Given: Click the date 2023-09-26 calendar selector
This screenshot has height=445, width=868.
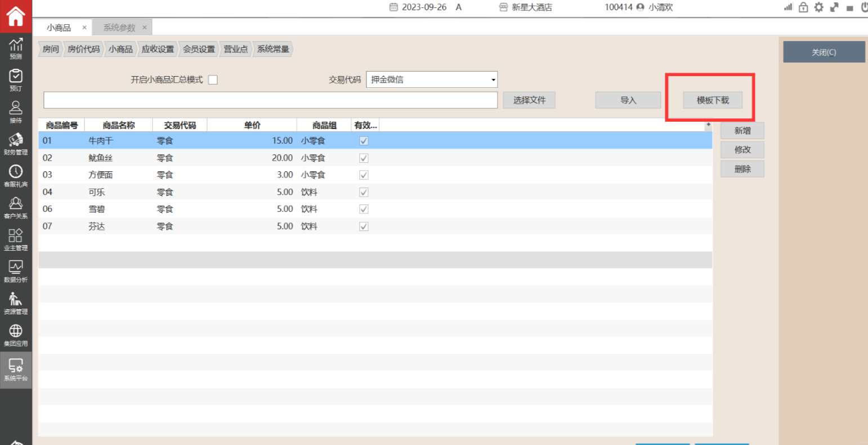Looking at the screenshot, I should click(418, 7).
